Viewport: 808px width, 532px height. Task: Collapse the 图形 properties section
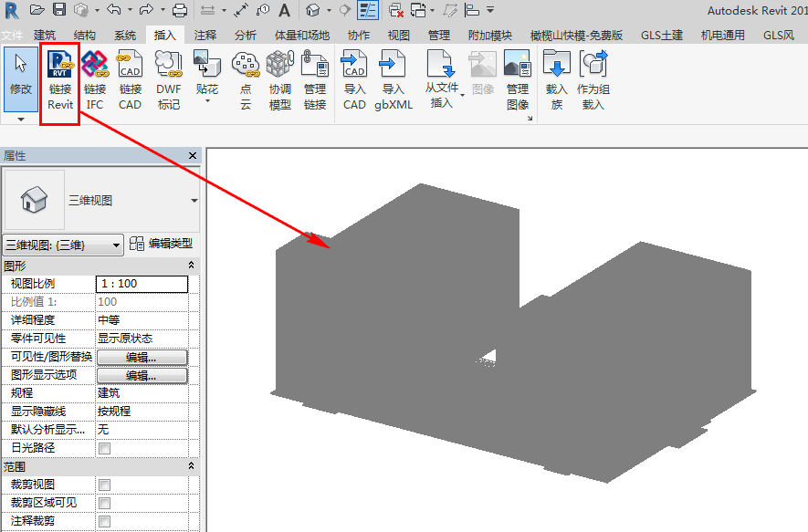click(x=191, y=265)
